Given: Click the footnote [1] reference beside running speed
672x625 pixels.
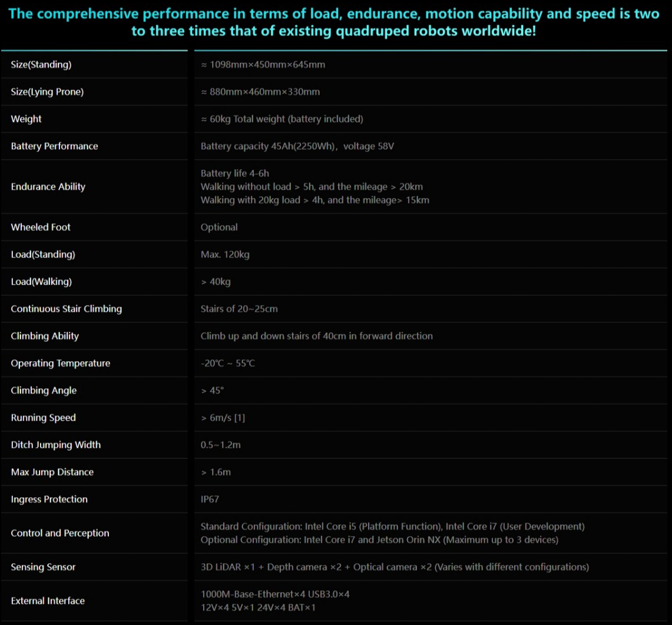Looking at the screenshot, I should [x=239, y=418].
